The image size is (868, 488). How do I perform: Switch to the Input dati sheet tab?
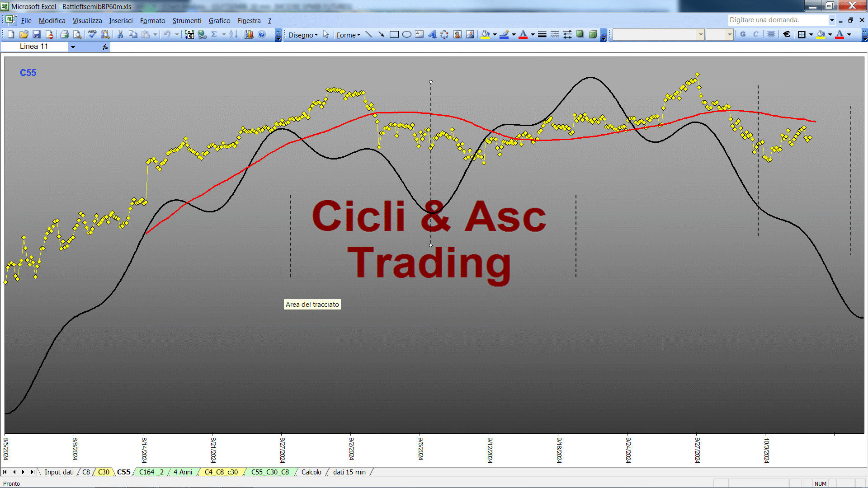click(x=59, y=472)
